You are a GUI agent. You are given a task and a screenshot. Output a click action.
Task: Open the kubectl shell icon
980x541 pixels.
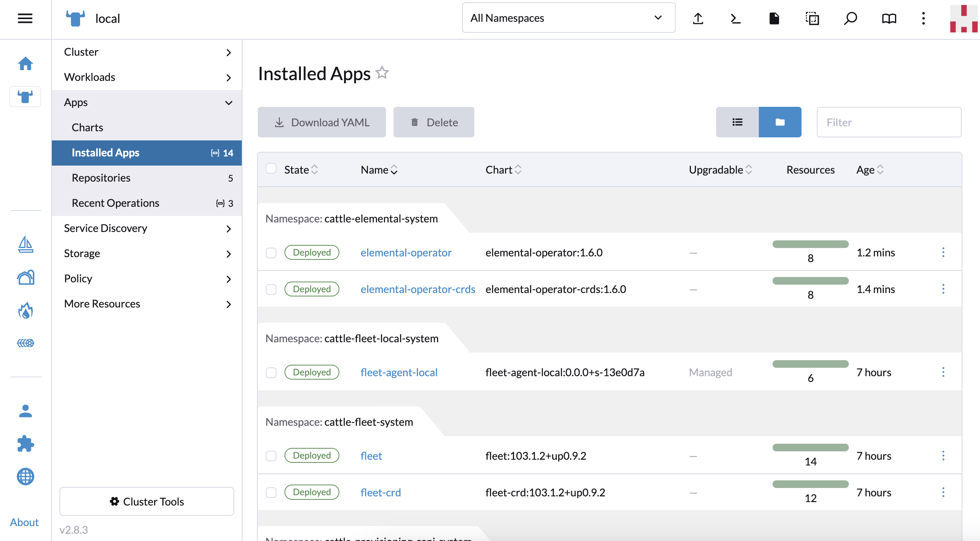pos(735,18)
